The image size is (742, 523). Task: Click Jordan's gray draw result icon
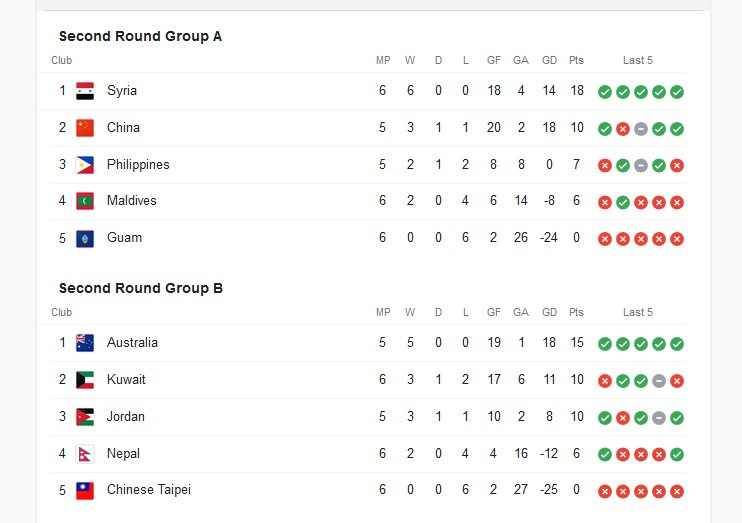click(659, 418)
